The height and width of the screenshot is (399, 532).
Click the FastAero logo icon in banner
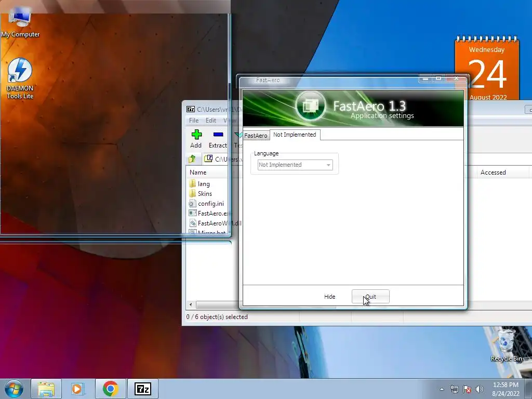(x=311, y=106)
